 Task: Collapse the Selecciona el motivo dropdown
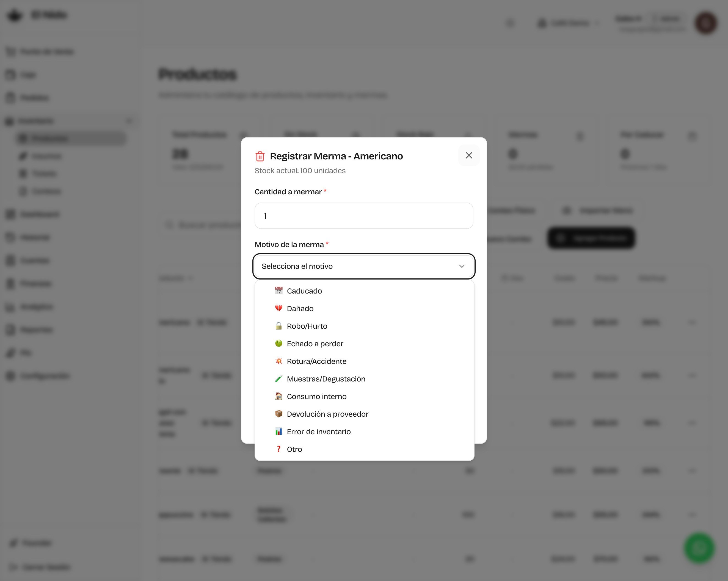coord(364,266)
